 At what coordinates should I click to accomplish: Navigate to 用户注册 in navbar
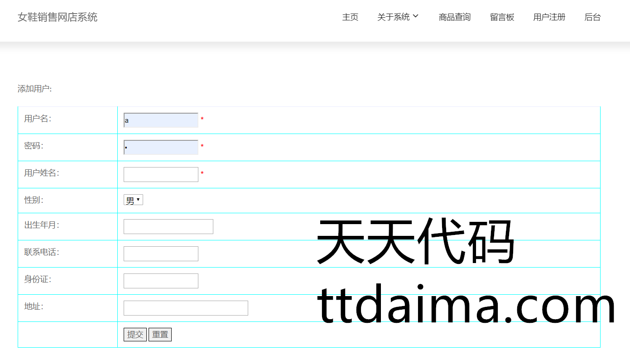[x=549, y=17]
